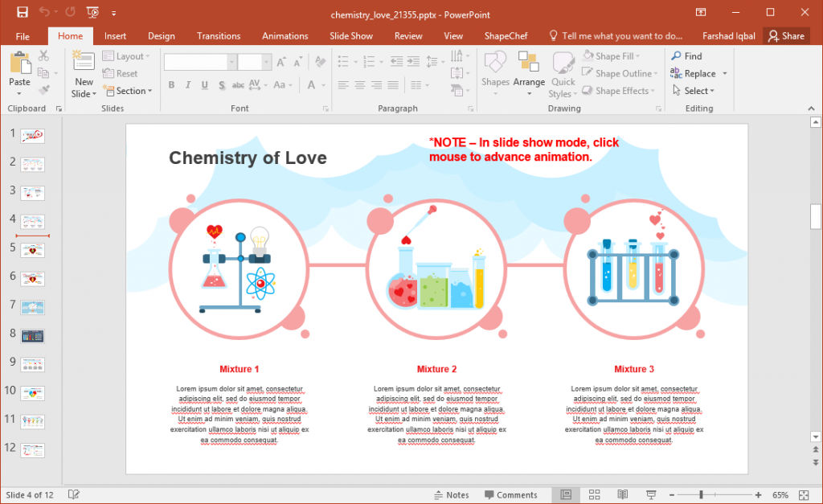This screenshot has height=504, width=823.
Task: Toggle bold formatting
Action: tap(171, 84)
